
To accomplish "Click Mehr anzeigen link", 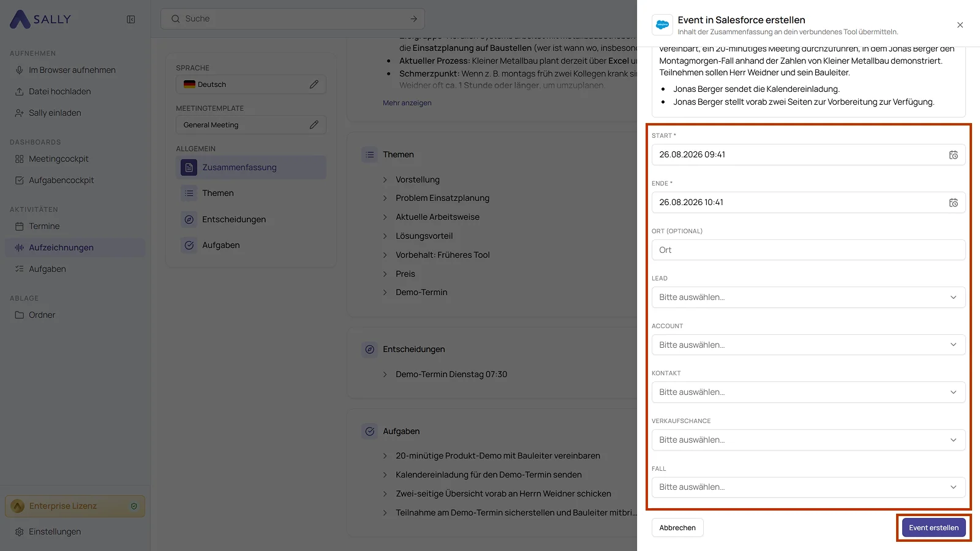I will tap(407, 103).
